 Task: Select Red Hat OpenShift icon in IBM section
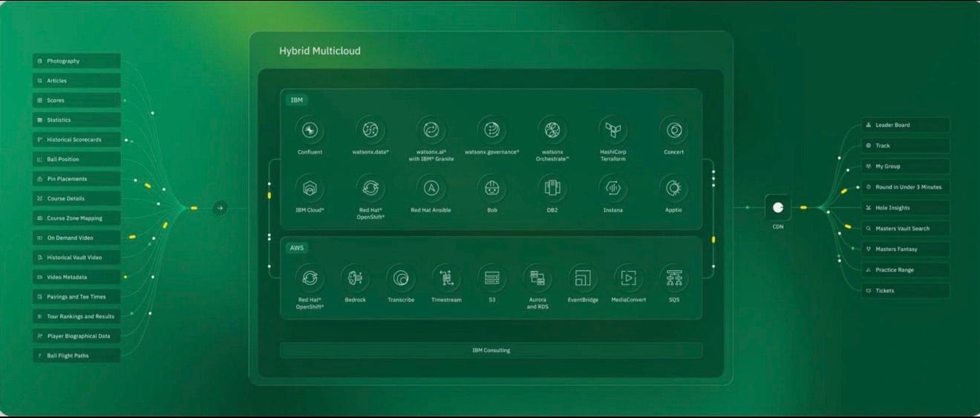coord(370,188)
